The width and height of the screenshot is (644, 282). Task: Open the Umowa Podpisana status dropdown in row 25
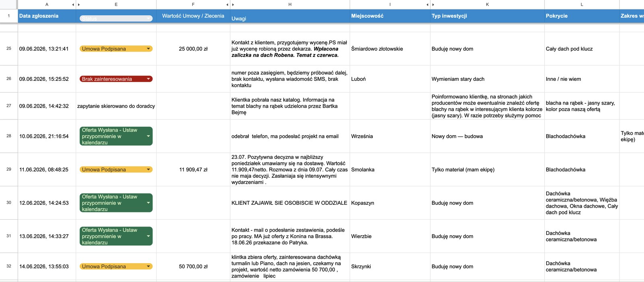coord(149,49)
